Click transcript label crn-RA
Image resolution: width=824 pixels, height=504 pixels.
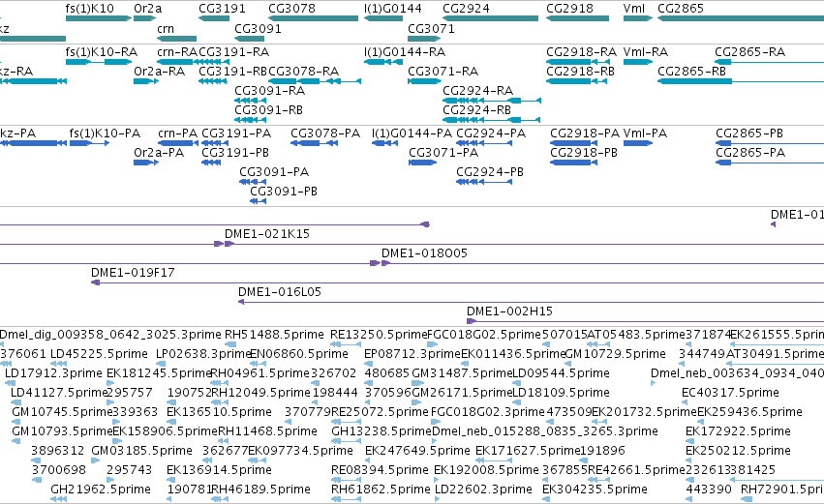(x=177, y=52)
